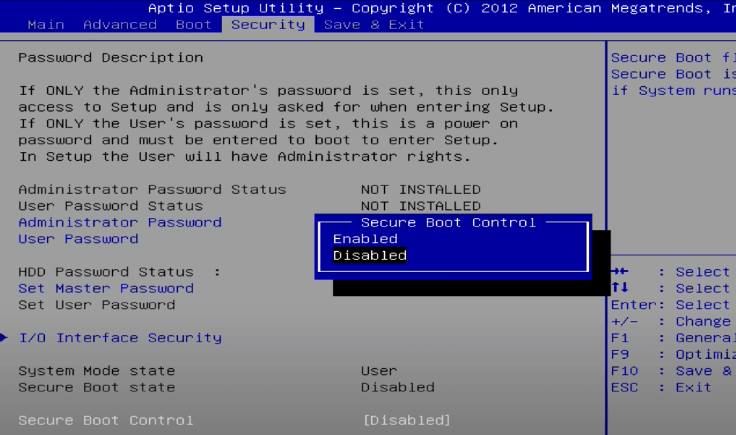Open the Main tab
This screenshot has height=435, width=736.
(46, 24)
